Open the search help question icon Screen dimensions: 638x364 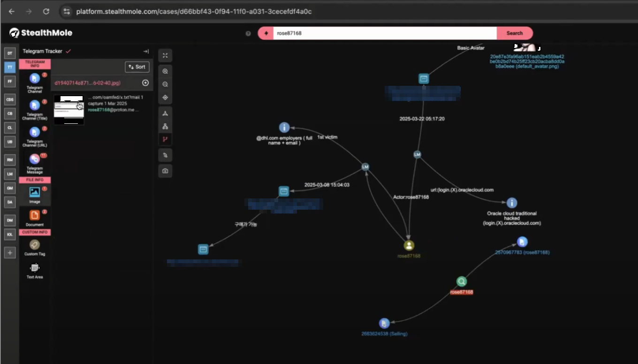click(248, 33)
